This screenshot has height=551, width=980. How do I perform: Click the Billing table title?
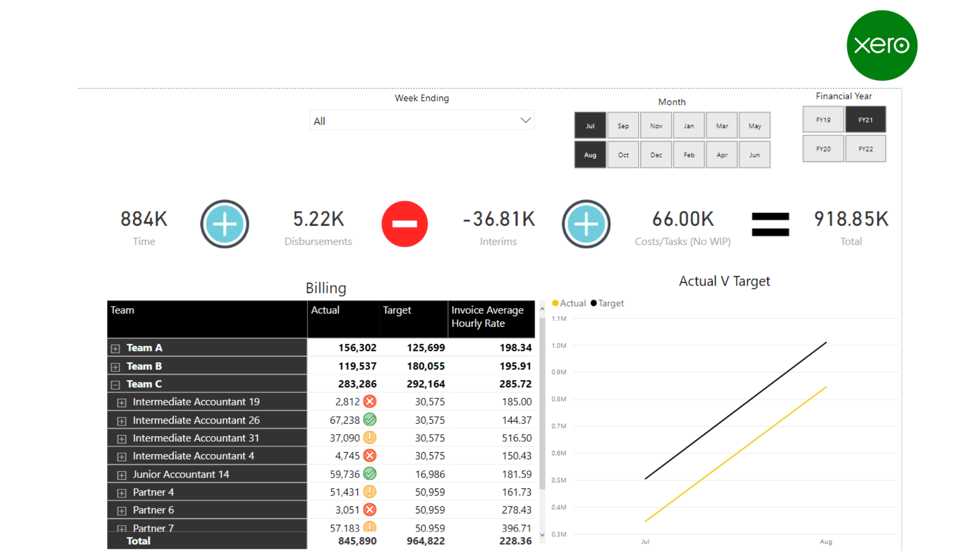point(326,288)
